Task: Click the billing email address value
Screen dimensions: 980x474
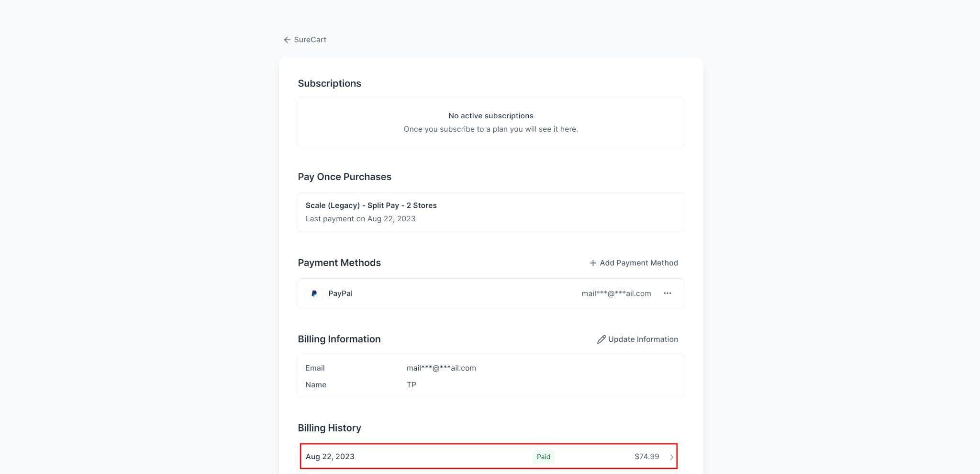Action: click(x=441, y=368)
